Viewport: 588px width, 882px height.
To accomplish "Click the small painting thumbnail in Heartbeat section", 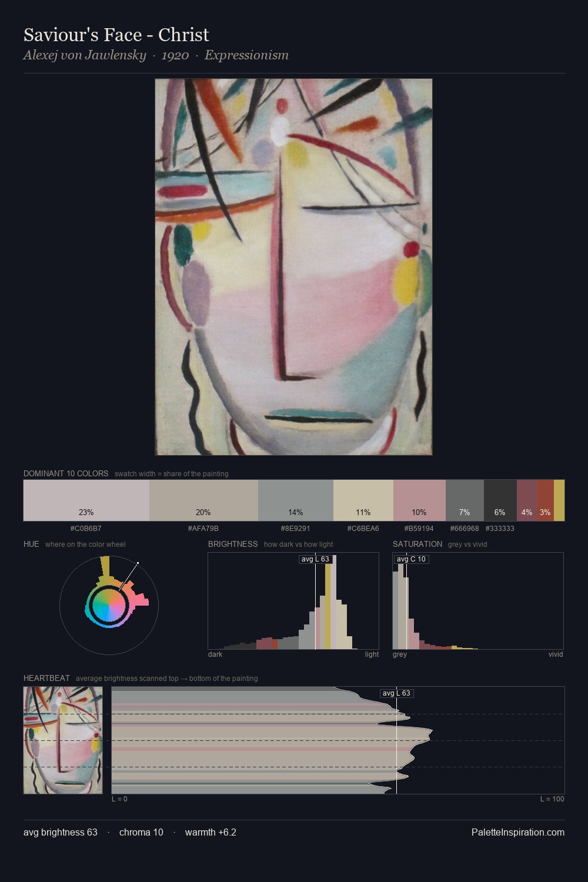I will pos(63,740).
